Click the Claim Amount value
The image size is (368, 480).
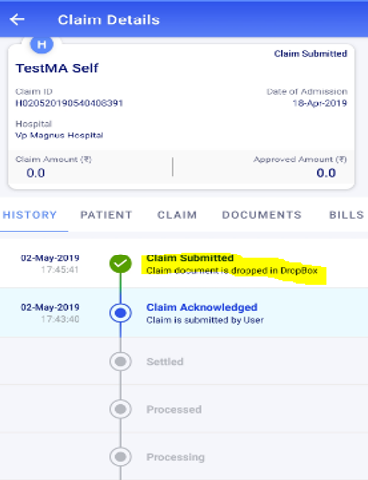[36, 173]
